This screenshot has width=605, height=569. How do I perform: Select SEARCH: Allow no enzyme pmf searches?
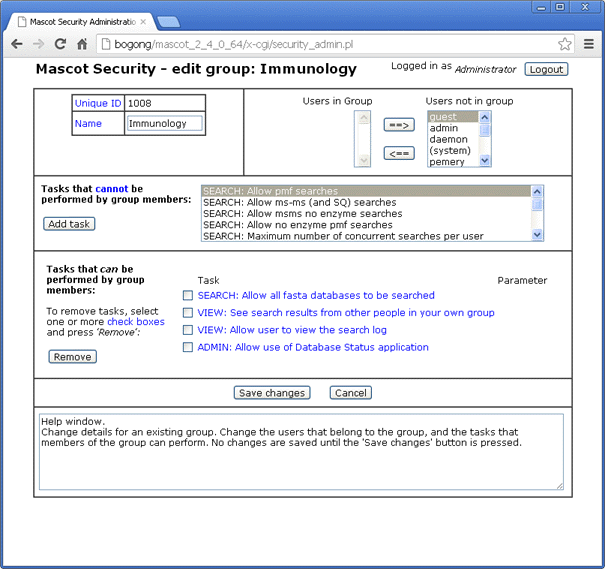pyautogui.click(x=367, y=225)
